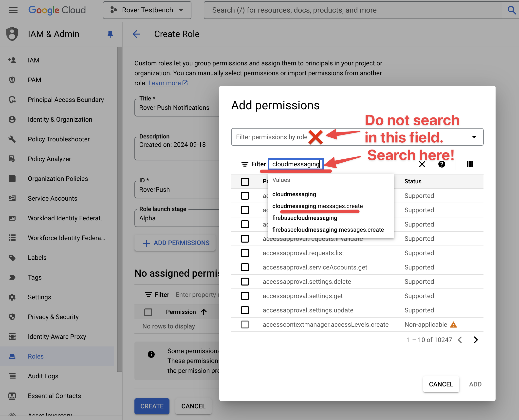The height and width of the screenshot is (420, 519).
Task: Click the IAM & Admin shield icon
Action: click(12, 34)
